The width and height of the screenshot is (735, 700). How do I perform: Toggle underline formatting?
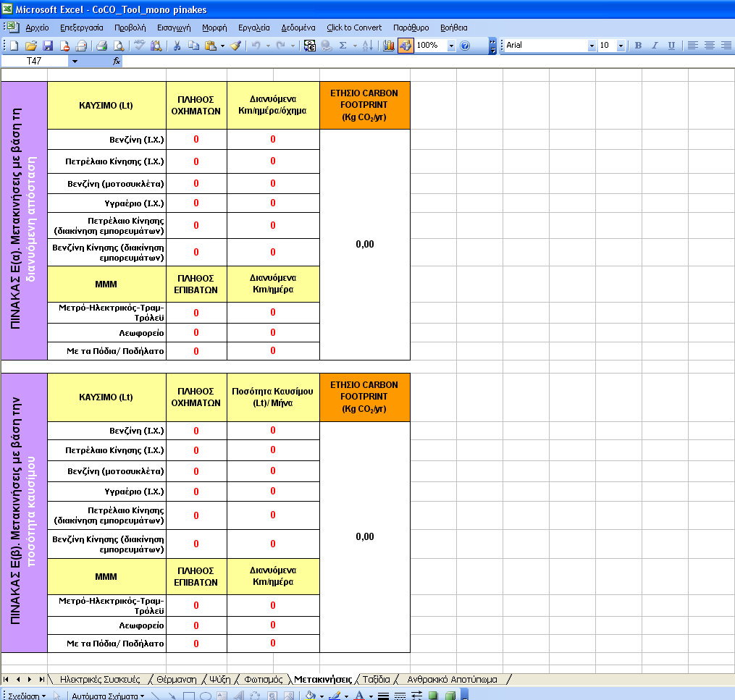[x=672, y=46]
